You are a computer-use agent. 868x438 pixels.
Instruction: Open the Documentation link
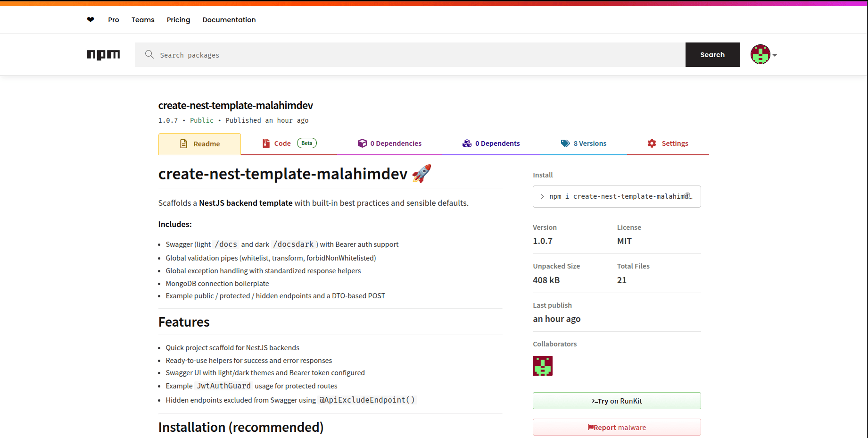click(229, 20)
